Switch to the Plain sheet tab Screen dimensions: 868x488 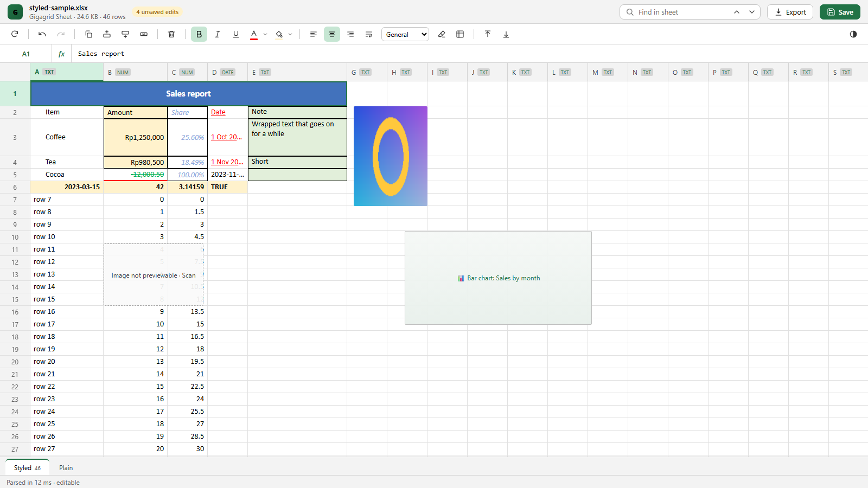66,468
